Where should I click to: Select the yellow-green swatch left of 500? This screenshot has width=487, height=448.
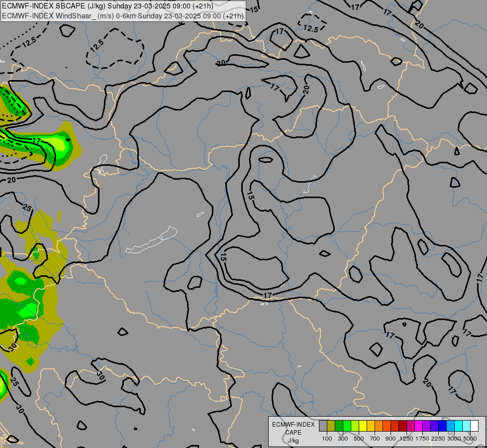point(355,426)
